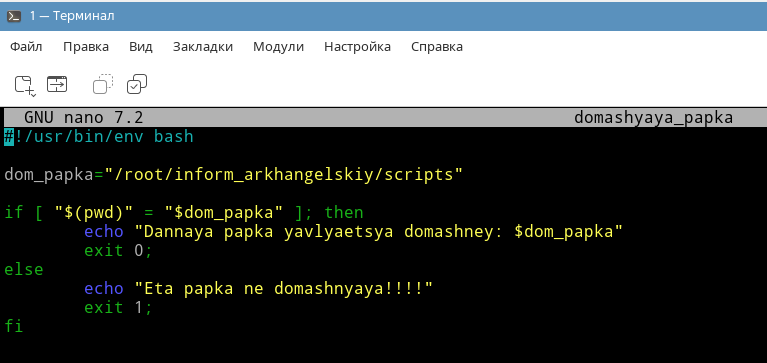
Task: Click the window title '1 — Терминал'
Action: [x=72, y=16]
